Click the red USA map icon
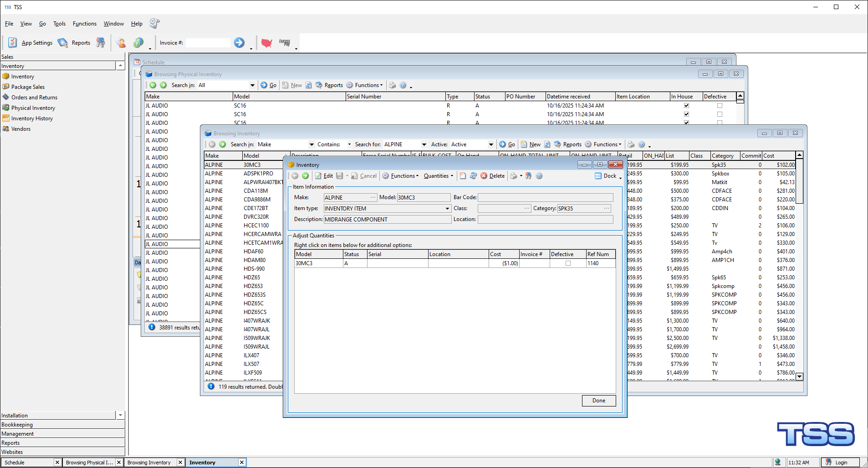The image size is (868, 468). pos(266,43)
